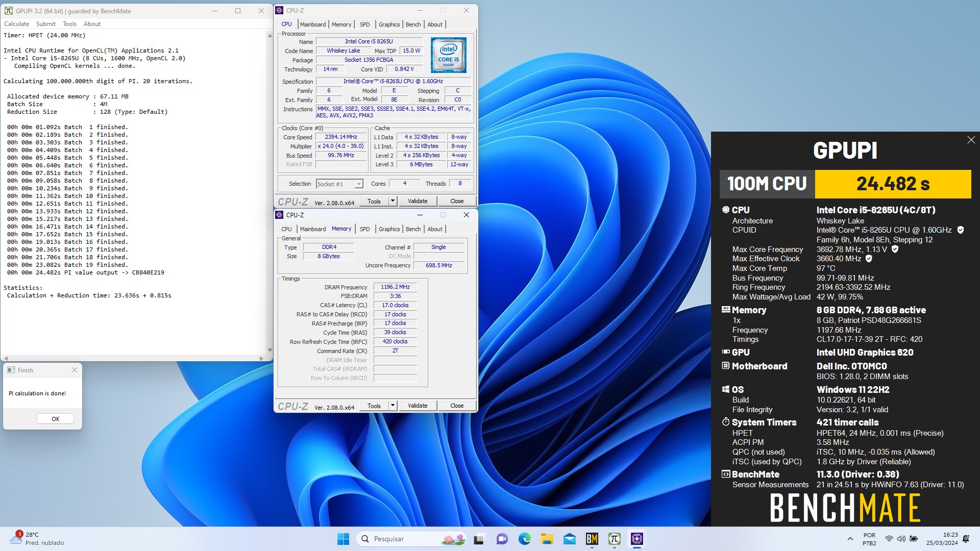Switch to GPUPI via its pi taskbar icon
This screenshot has height=551, width=980.
tap(615, 539)
